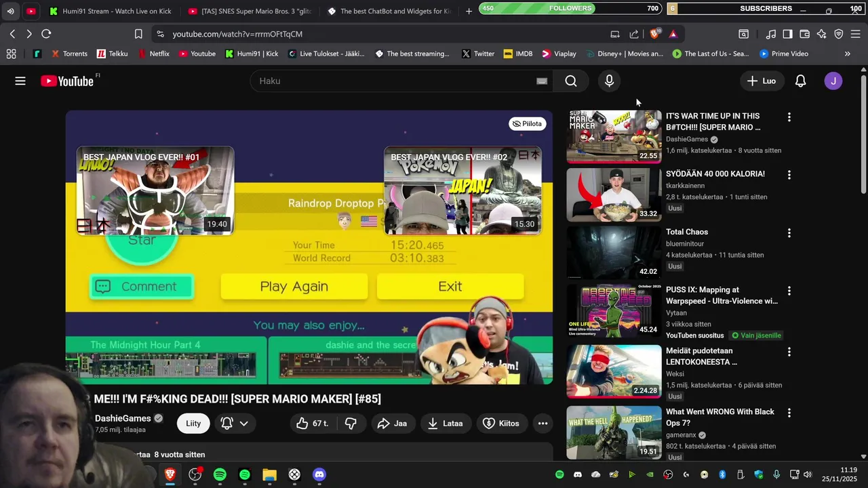868x488 pixels.
Task: Switch to Humi91 Stream Kick tab
Action: 110,11
